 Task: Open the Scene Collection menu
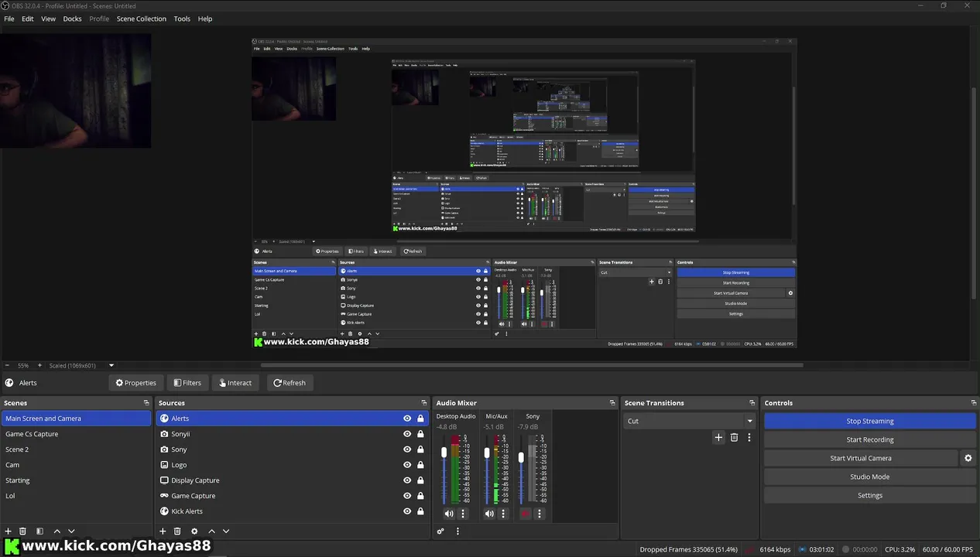tap(141, 19)
